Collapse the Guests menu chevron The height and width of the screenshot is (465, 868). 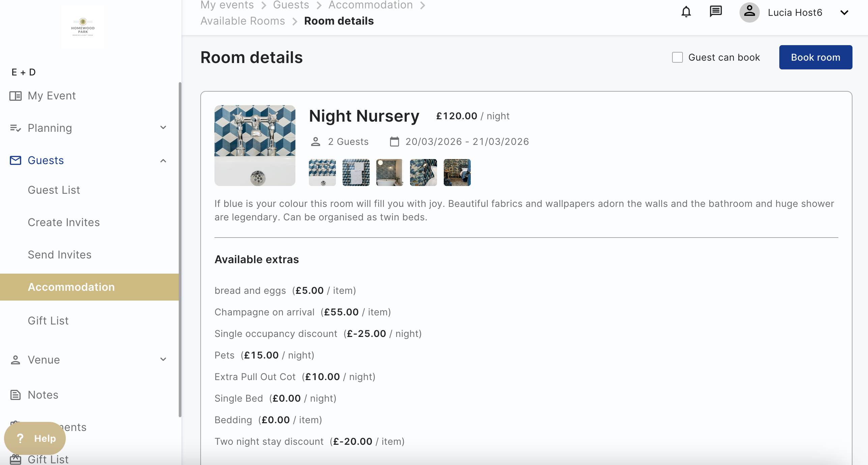point(163,160)
